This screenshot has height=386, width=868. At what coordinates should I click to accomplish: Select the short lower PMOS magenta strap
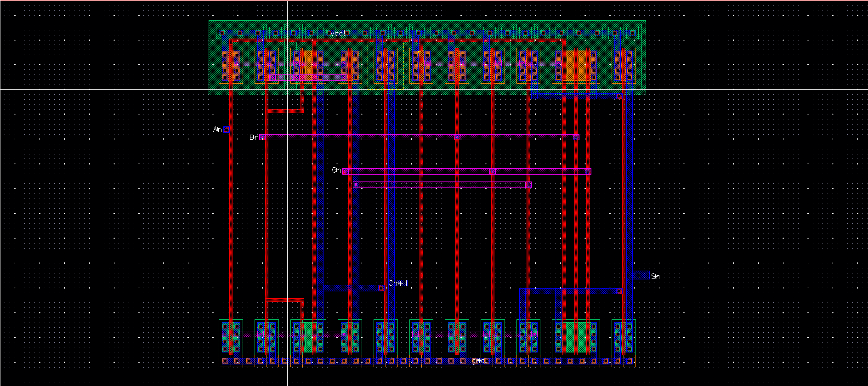(x=308, y=77)
